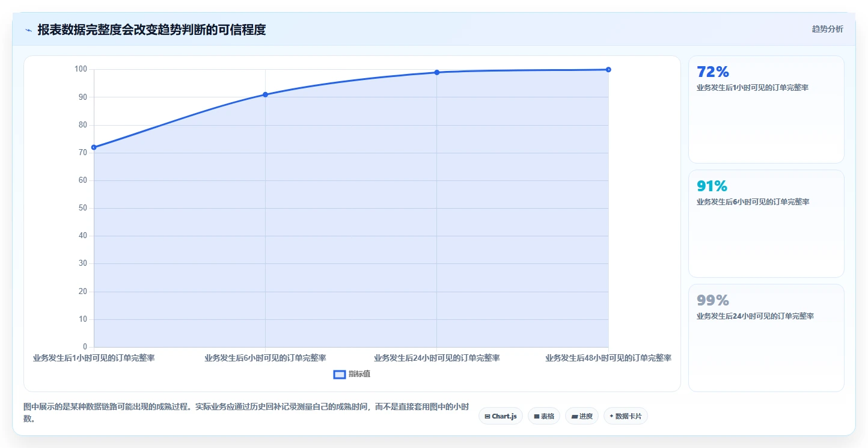Click y-axis value 0
This screenshot has height=448, width=868.
85,347
